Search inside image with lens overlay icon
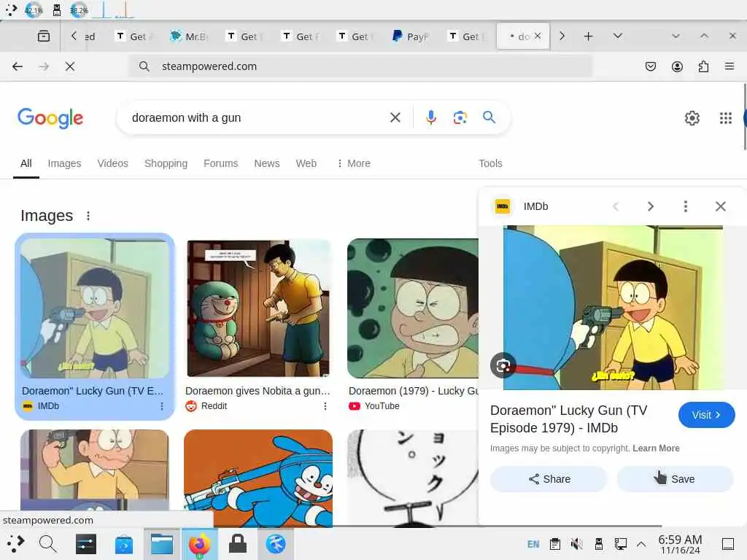This screenshot has width=747, height=560. [x=503, y=365]
